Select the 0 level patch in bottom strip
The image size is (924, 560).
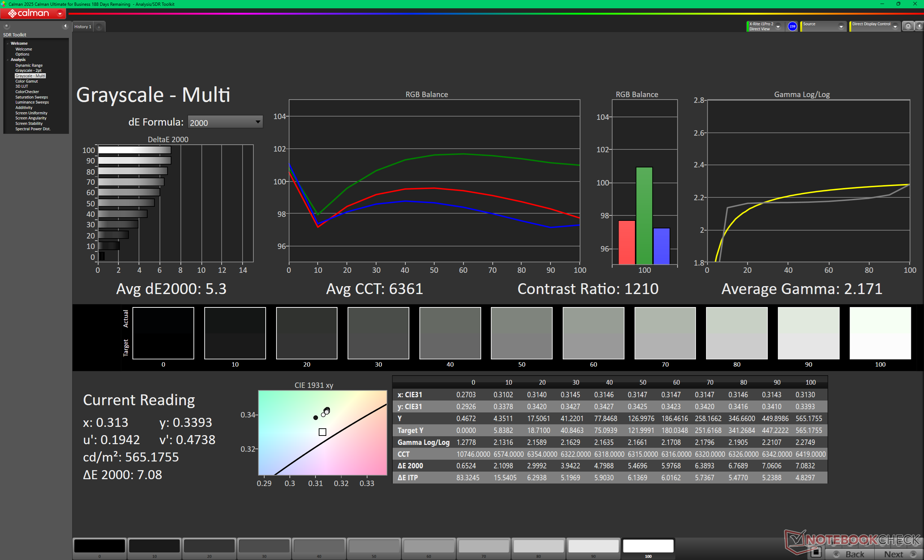click(x=99, y=548)
